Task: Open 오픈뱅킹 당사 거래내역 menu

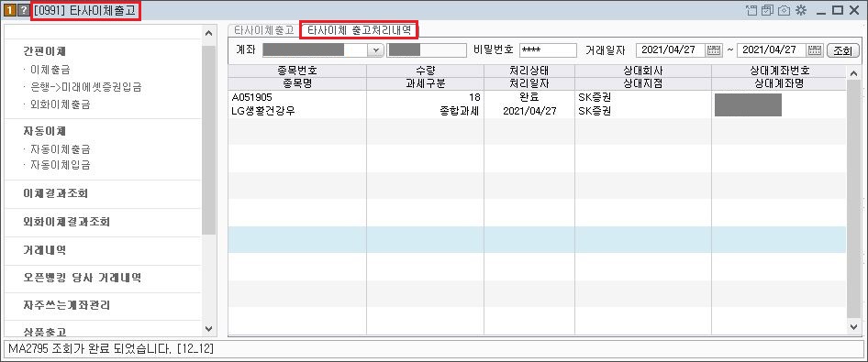Action: tap(82, 278)
